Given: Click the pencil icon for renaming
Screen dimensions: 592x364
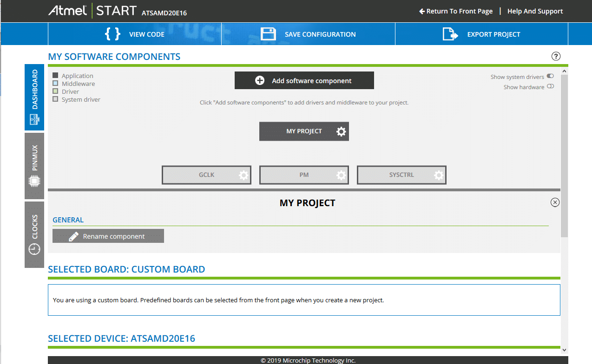Looking at the screenshot, I should point(73,236).
